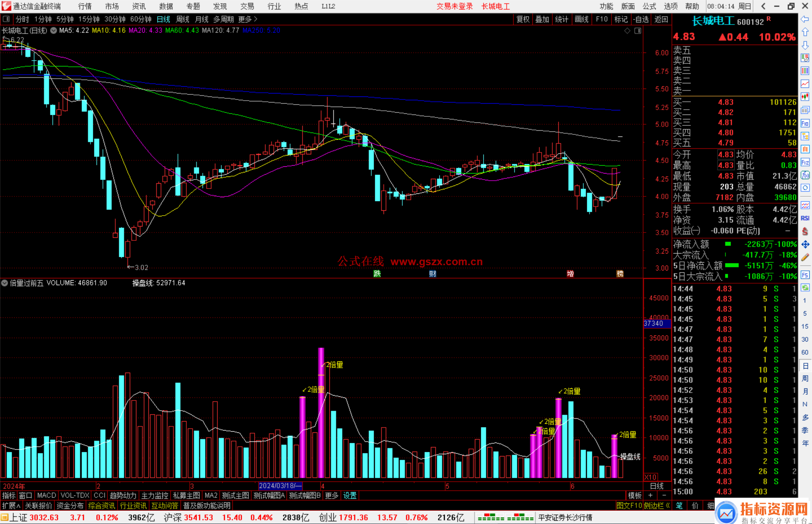Expand 更多 period options in top bar
The image size is (812, 524).
(x=248, y=19)
